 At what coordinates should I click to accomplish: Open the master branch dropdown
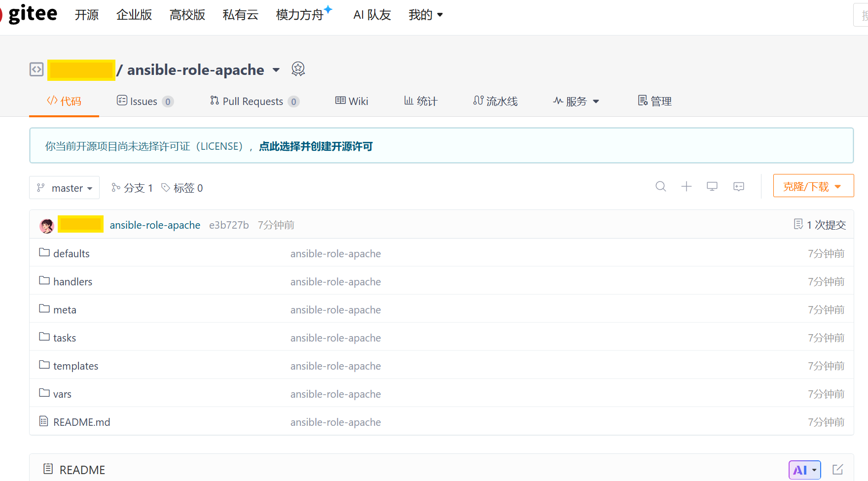(64, 188)
